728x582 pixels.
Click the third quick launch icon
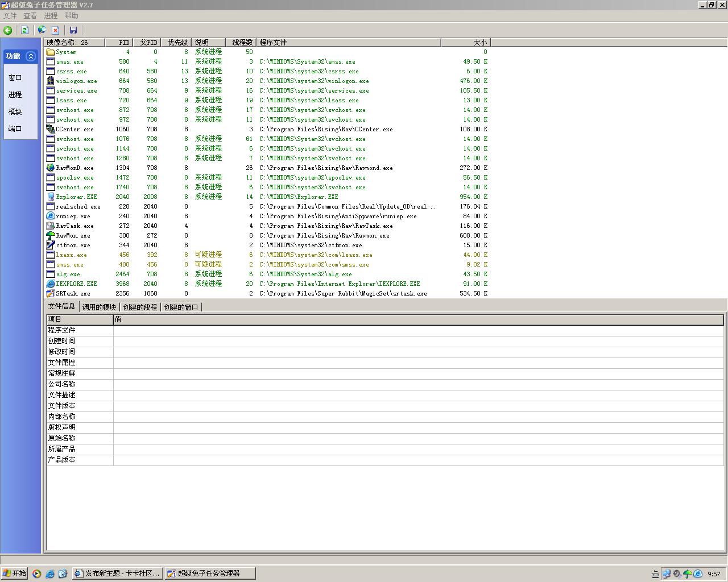pyautogui.click(x=63, y=573)
